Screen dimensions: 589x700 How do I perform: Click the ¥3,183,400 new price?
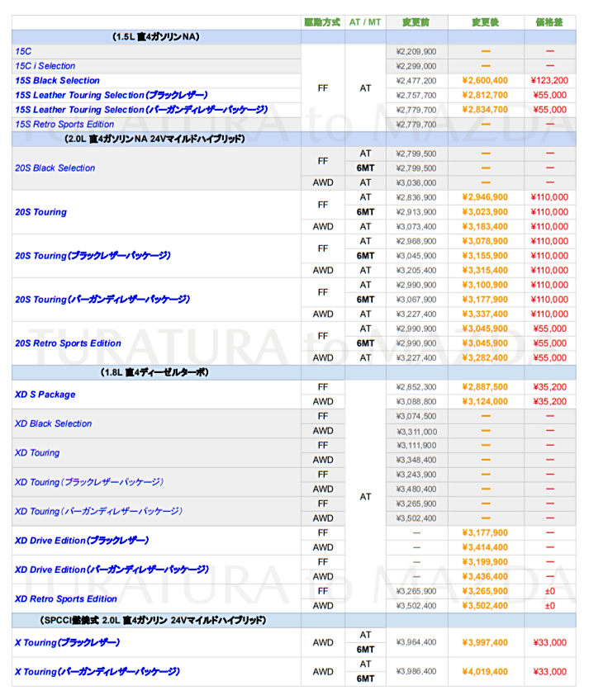coord(485,227)
